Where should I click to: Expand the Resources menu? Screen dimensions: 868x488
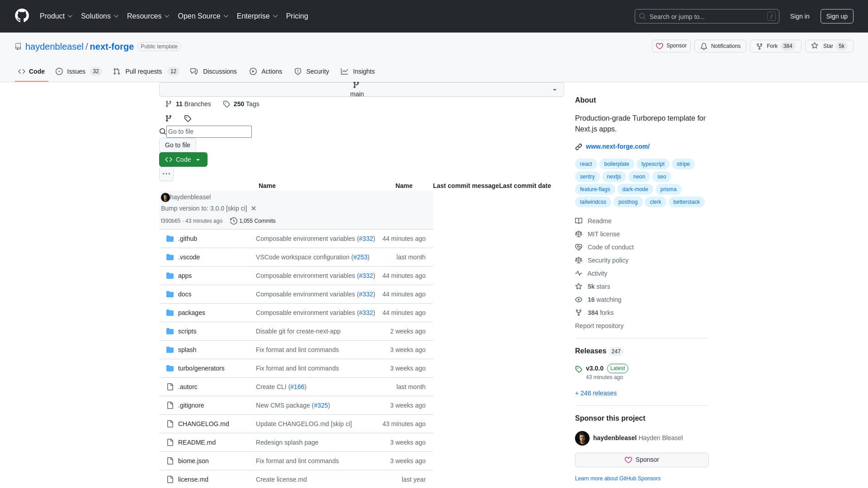click(x=148, y=16)
